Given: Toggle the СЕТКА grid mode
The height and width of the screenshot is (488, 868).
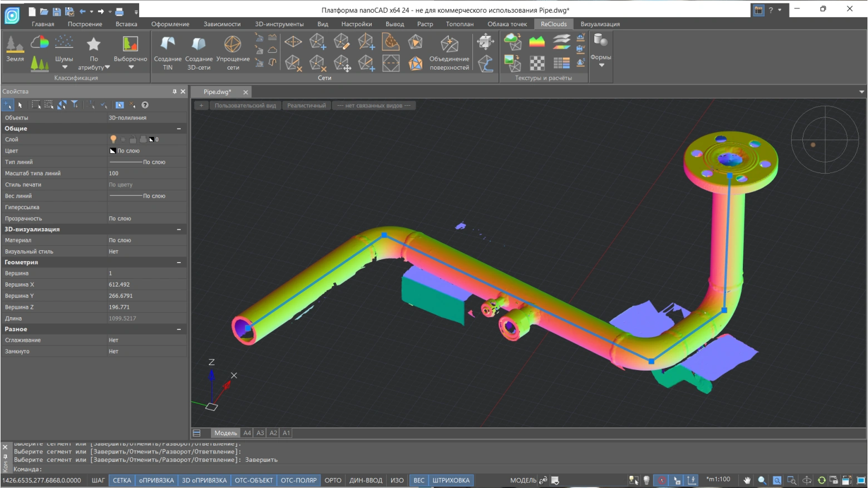Looking at the screenshot, I should 122,480.
